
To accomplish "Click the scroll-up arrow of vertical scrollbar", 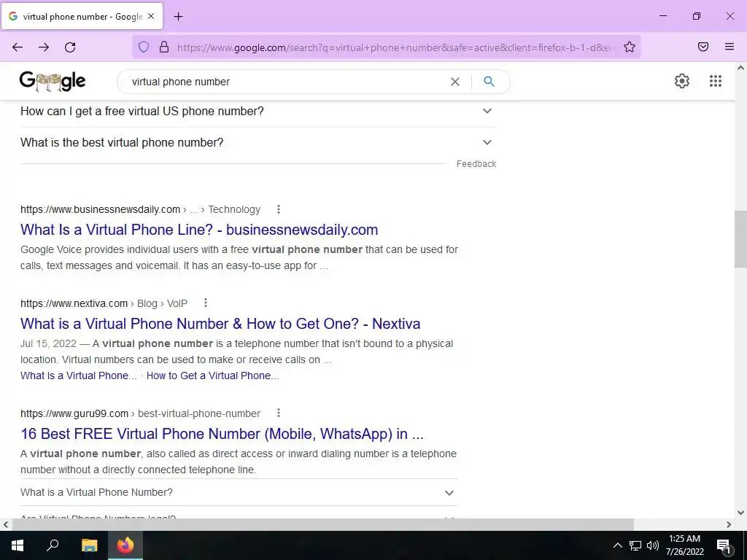I will (741, 68).
